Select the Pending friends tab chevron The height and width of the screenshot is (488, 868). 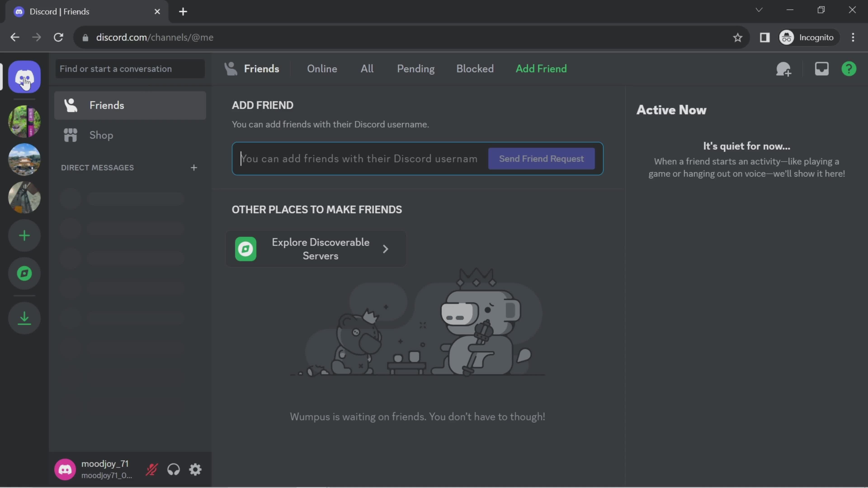coord(415,68)
